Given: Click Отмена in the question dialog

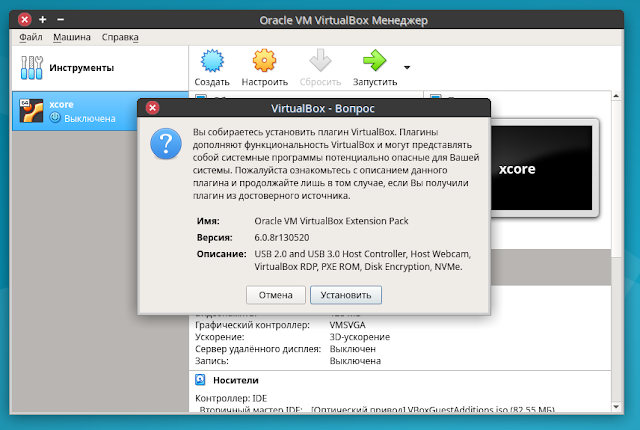Looking at the screenshot, I should point(276,295).
